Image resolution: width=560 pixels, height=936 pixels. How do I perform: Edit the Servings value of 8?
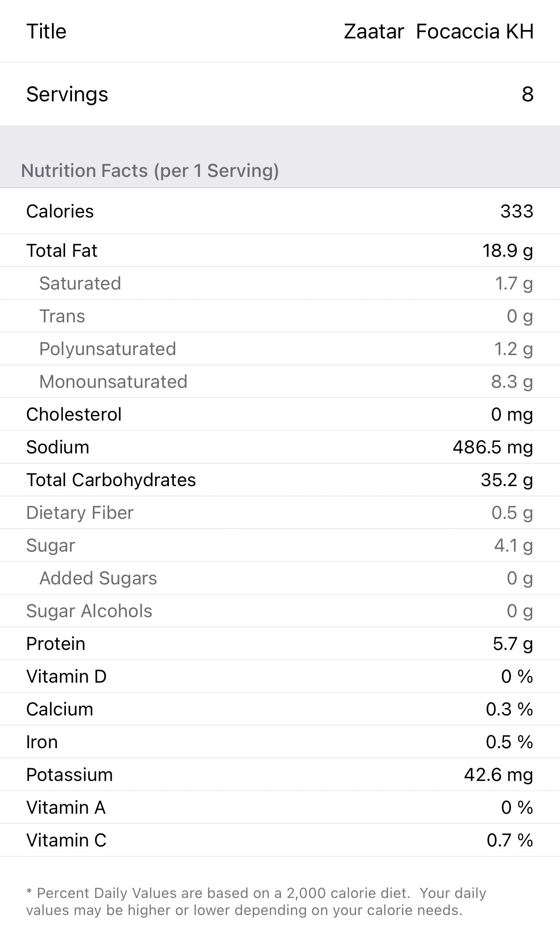pyautogui.click(x=527, y=94)
